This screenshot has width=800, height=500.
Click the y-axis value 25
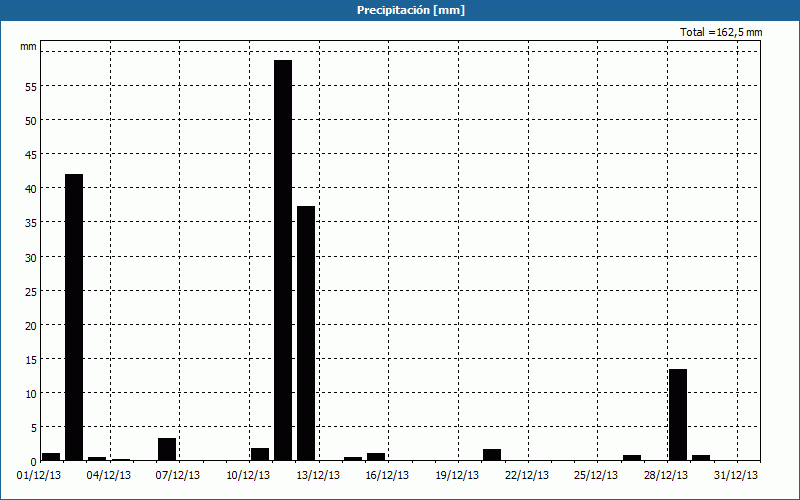pos(31,292)
